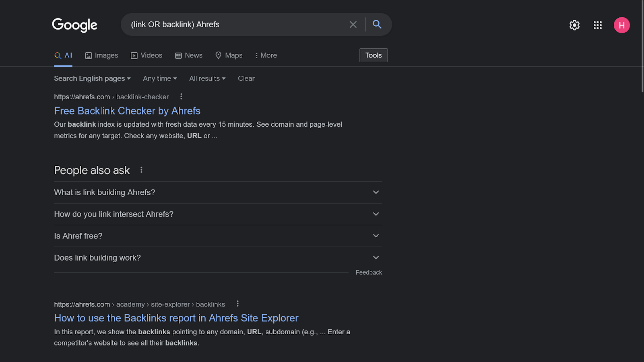Open the Search English pages dropdown
This screenshot has width=644, height=362.
click(x=92, y=78)
